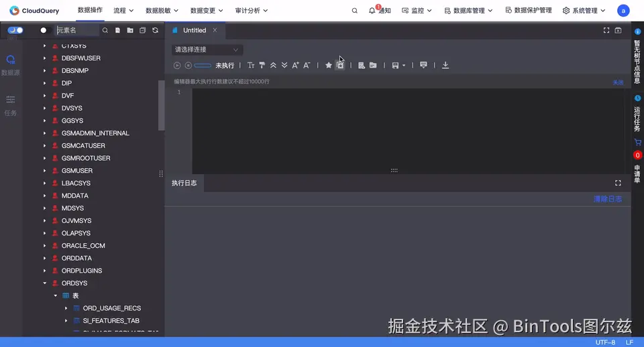Screen dimensions: 644x347
Task: Click the search magnifier in the tree panel
Action: (x=105, y=30)
